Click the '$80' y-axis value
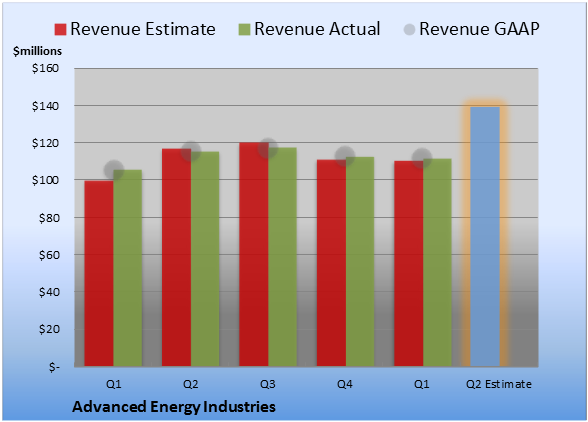This screenshot has width=588, height=422. (49, 218)
